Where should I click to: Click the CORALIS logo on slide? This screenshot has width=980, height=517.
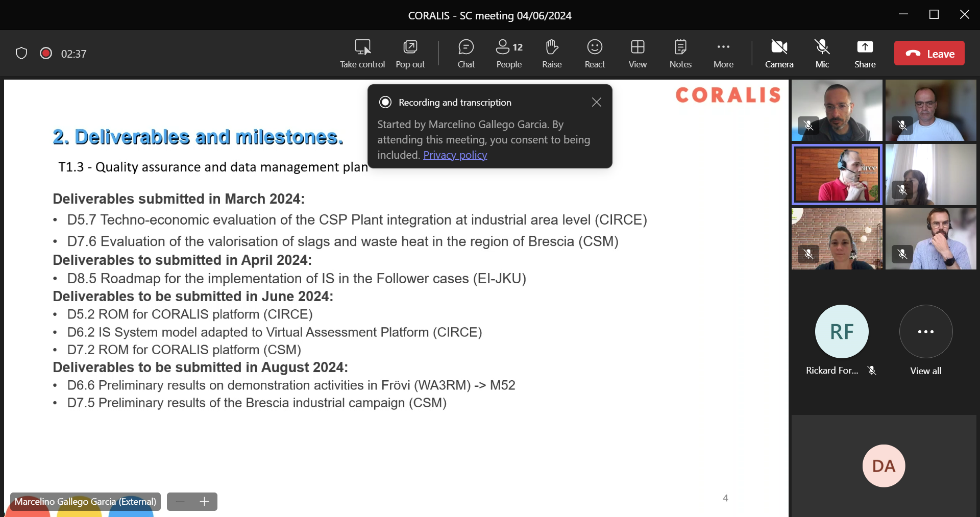[728, 95]
